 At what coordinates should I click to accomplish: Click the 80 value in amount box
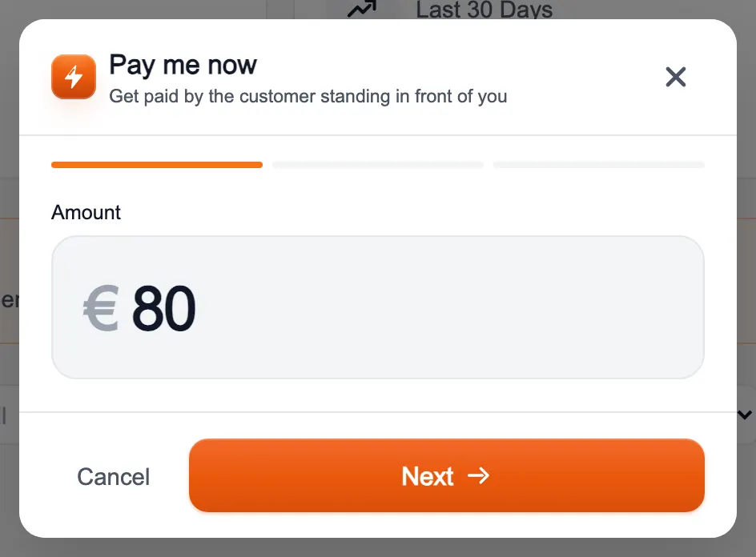pyautogui.click(x=164, y=308)
